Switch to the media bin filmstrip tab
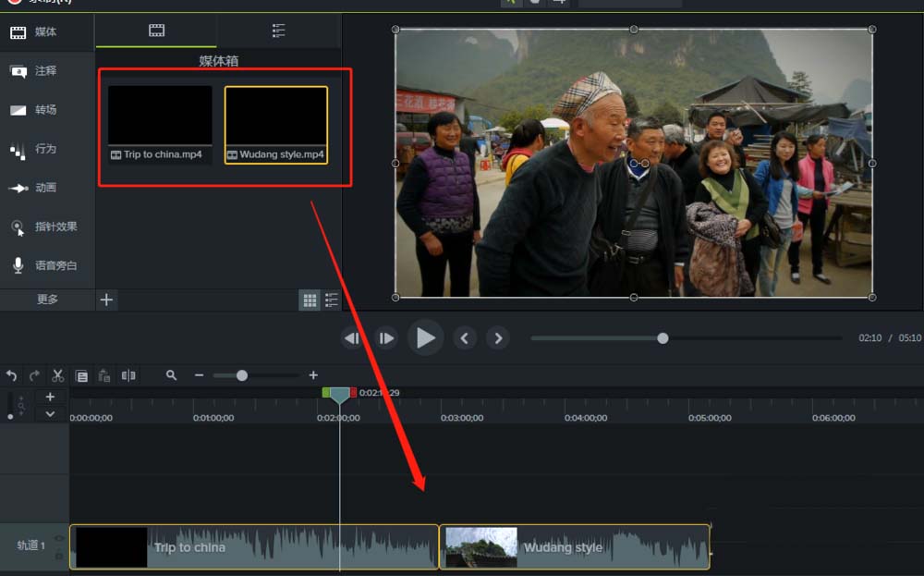 156,31
